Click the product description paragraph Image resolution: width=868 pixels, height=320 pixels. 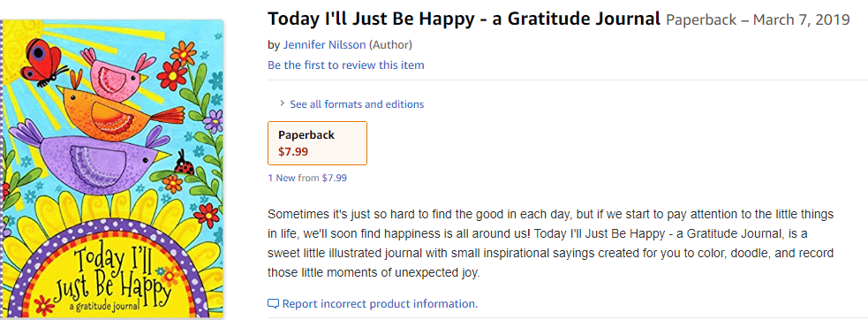551,243
